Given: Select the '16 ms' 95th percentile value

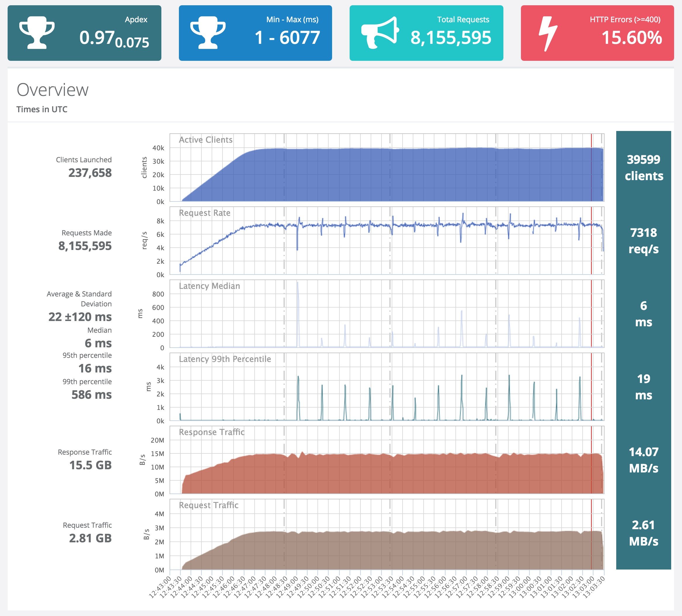Looking at the screenshot, I should [x=95, y=368].
